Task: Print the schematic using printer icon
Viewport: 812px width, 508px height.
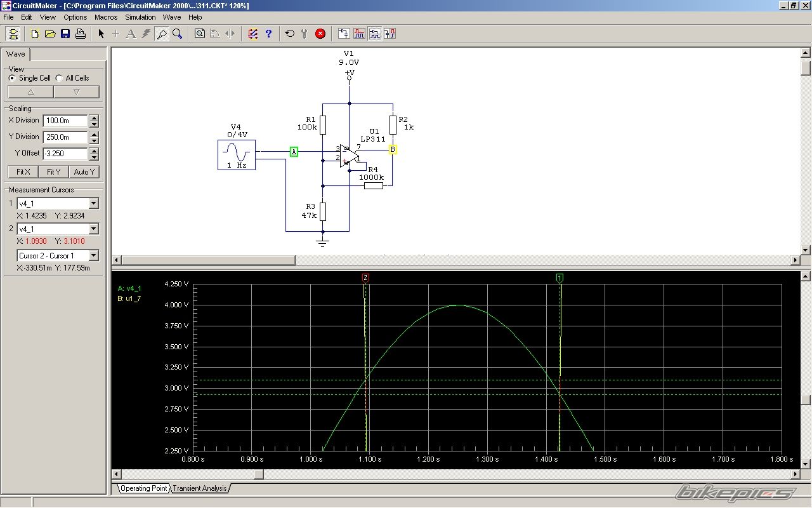Action: tap(81, 34)
